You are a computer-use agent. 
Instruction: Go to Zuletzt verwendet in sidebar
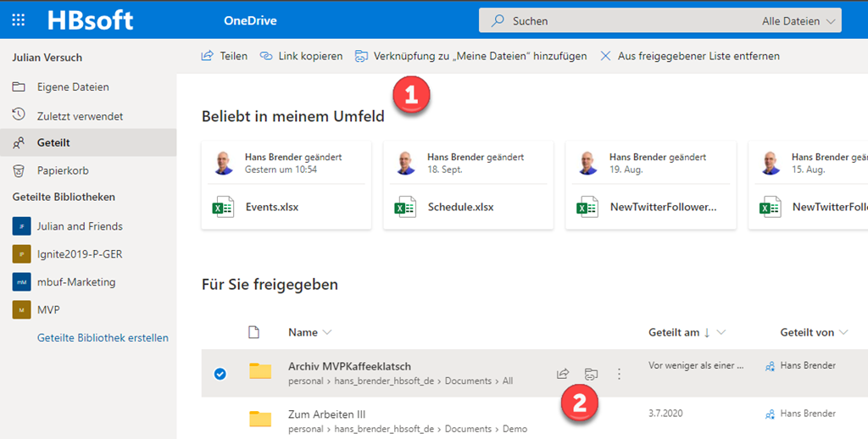click(80, 114)
